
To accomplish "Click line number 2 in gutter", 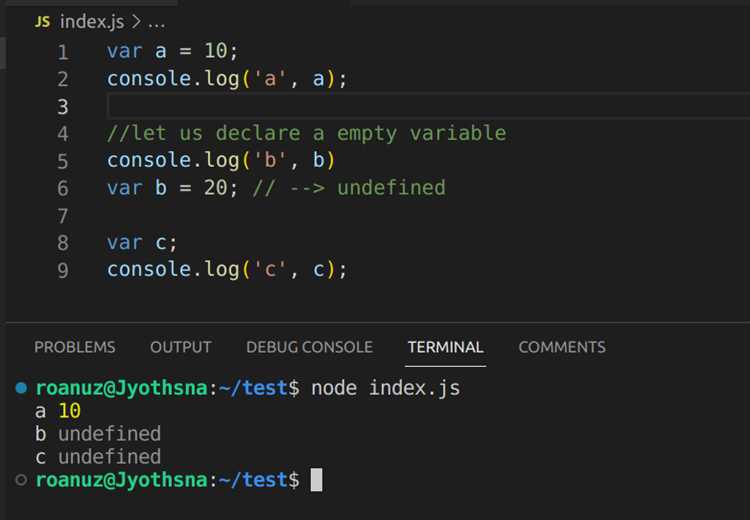I will 63,79.
